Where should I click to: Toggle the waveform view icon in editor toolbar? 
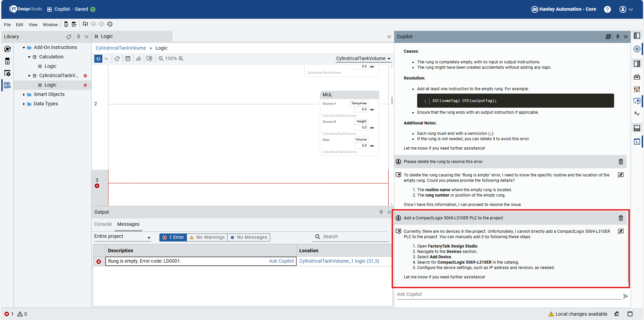click(x=106, y=59)
